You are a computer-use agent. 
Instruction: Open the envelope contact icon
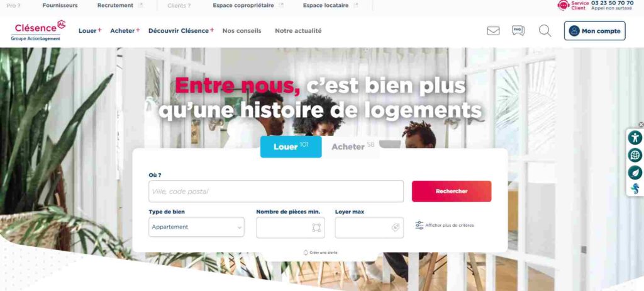[493, 31]
